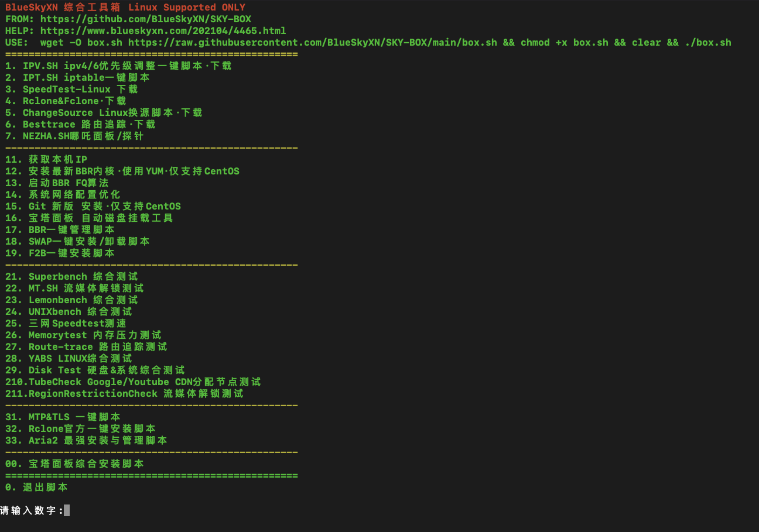
Task: Click the red BlueSkyXN 综合工具箱 title
Action: coord(125,8)
